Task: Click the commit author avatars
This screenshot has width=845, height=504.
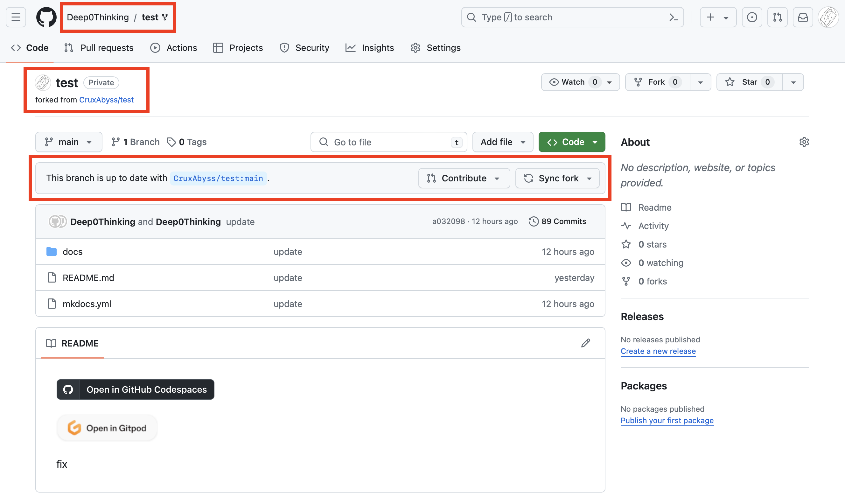Action: (57, 221)
